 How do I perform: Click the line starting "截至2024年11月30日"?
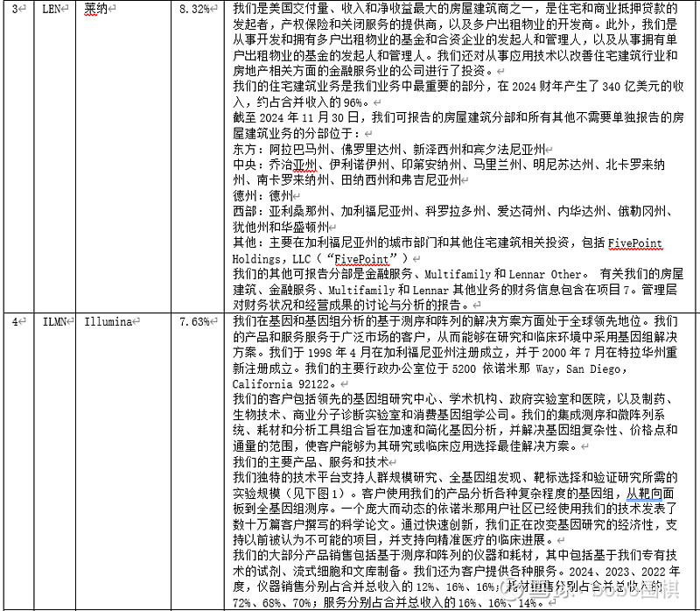[458, 117]
